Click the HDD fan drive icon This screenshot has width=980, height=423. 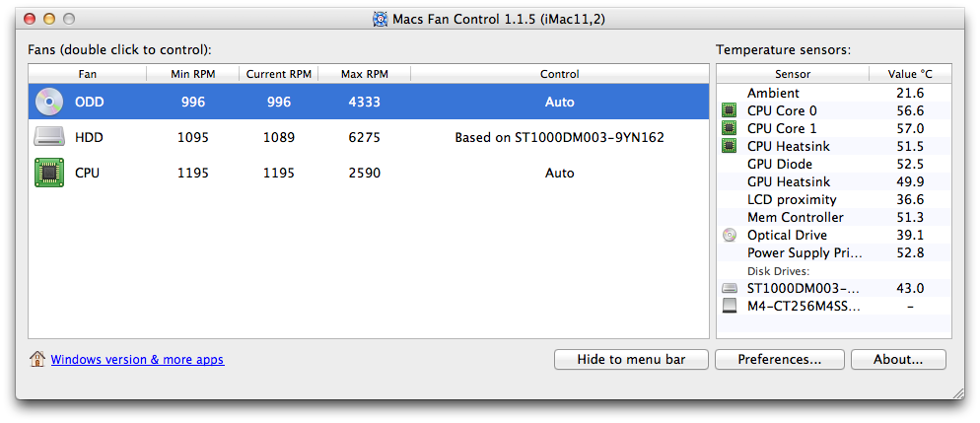[48, 137]
